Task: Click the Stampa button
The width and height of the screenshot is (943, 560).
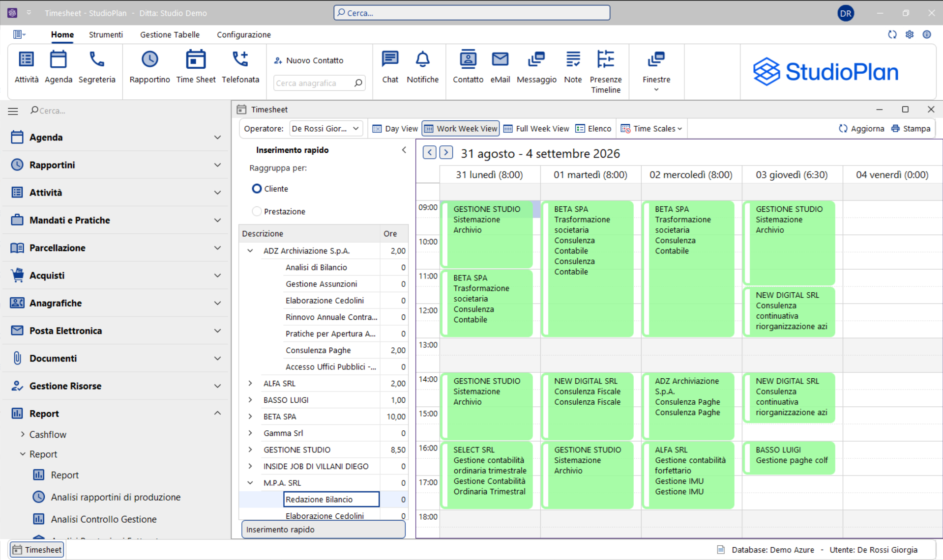Action: pyautogui.click(x=911, y=129)
